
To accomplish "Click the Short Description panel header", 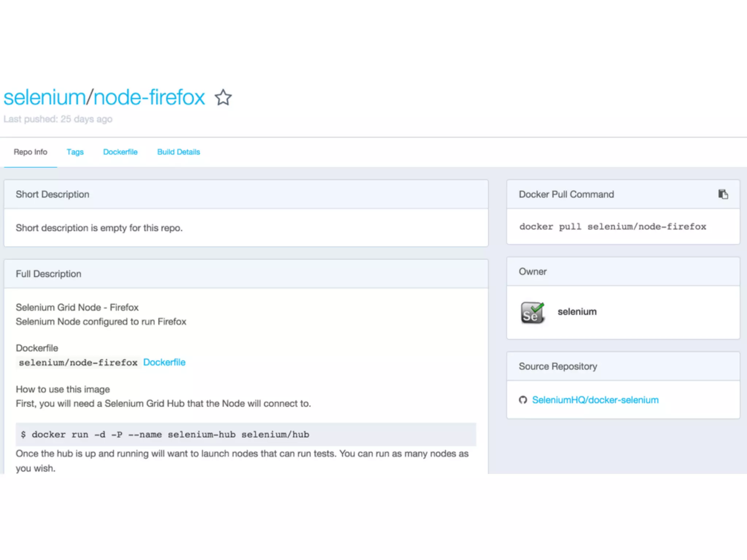I will pos(53,194).
